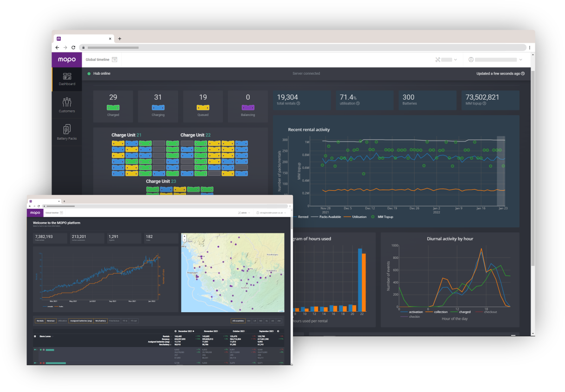Click clock icon next to Updated status
565x392 pixels.
pos(523,74)
